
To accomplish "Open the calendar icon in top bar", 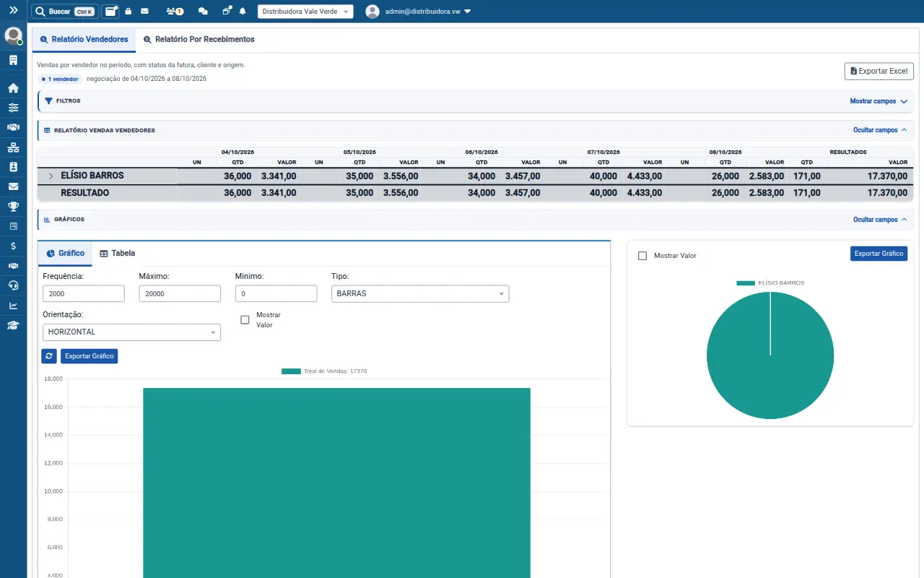I will tap(110, 12).
